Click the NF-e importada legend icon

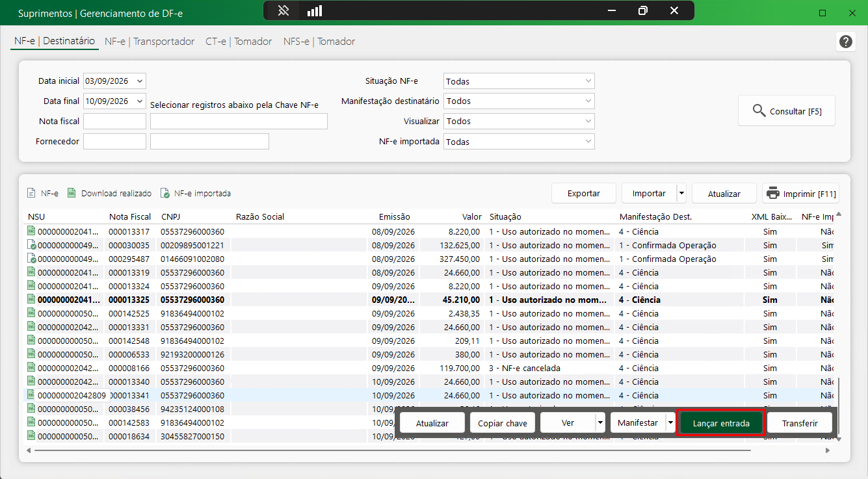(x=165, y=194)
